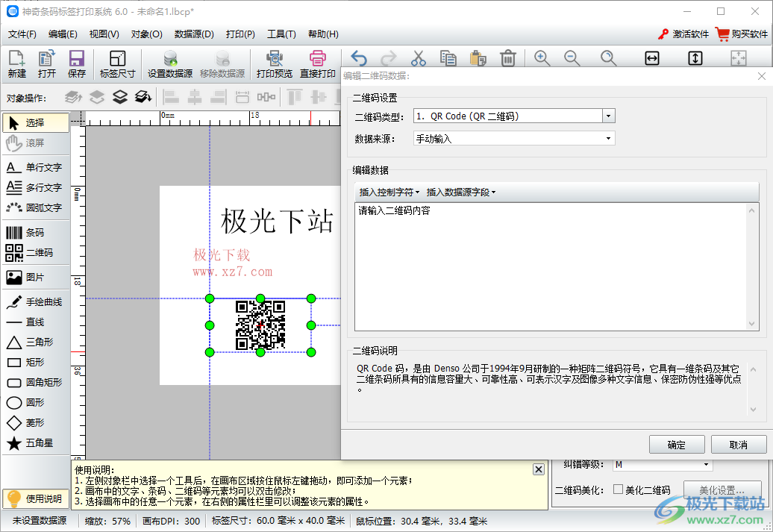The image size is (773, 532).
Task: Select the 直线 line tool
Action: pos(36,322)
